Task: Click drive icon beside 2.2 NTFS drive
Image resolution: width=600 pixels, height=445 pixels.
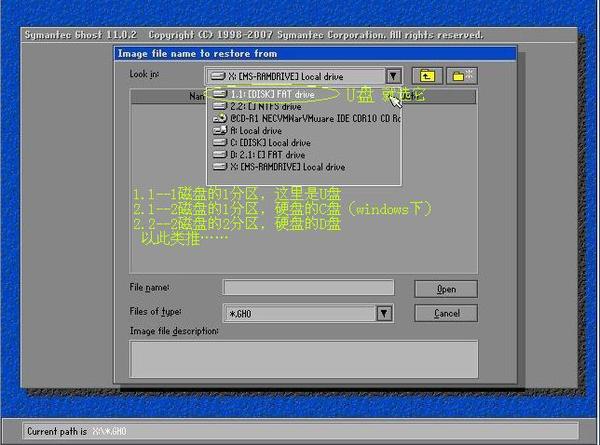Action: click(220, 106)
